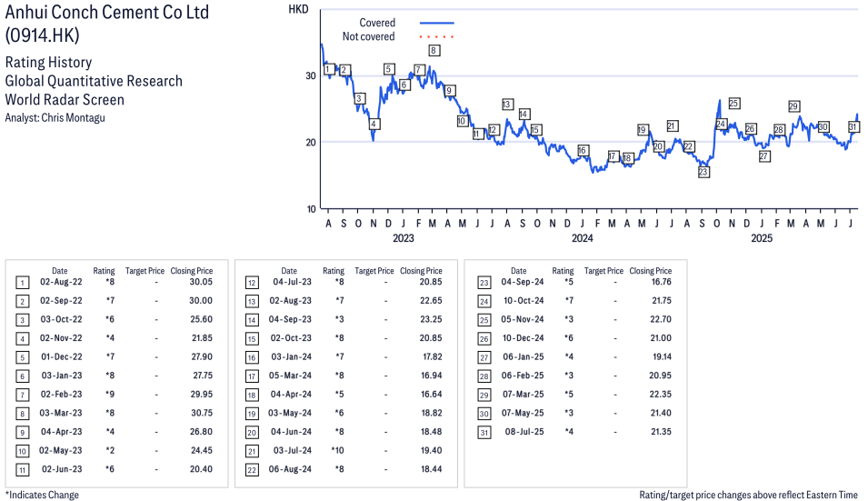Click World Radar Screen text
Screen dimensions: 868x501
tap(65, 100)
